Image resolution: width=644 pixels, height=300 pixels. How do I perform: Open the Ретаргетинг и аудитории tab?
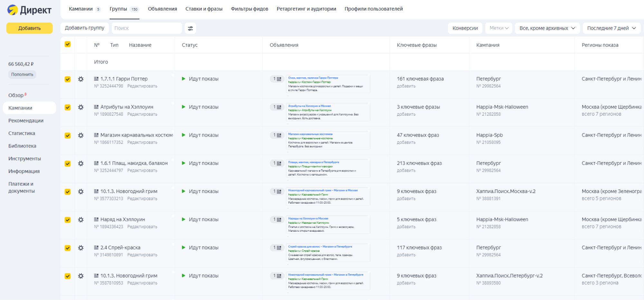[x=306, y=9]
